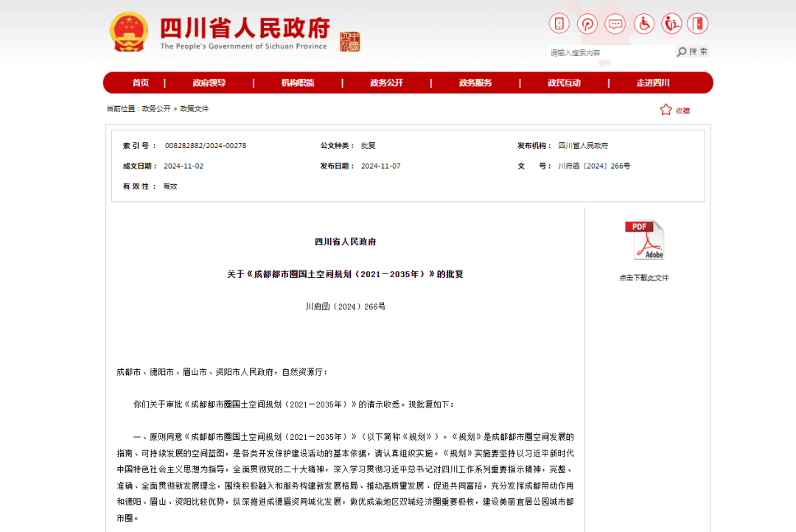Click 点击下载此文件 download link
The width and height of the screenshot is (796, 532).
[644, 278]
